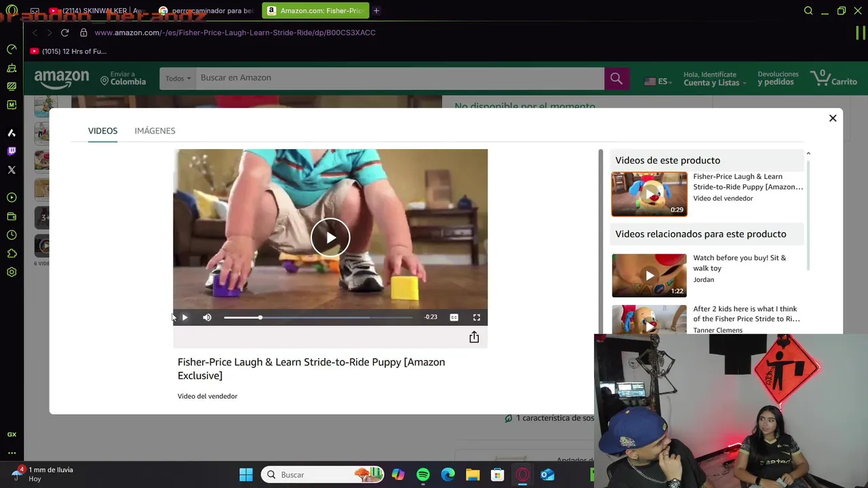
Task: Open Copilot from the taskbar
Action: click(x=398, y=475)
